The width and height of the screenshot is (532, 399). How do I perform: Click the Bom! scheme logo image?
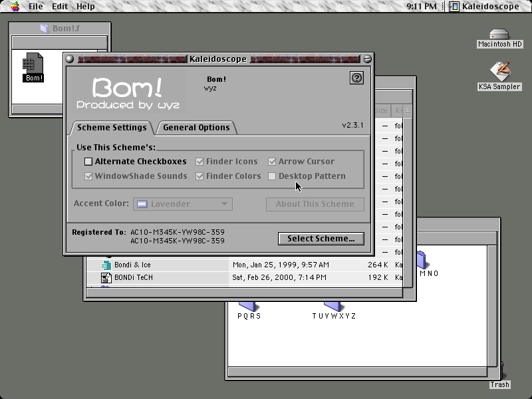coord(128,92)
